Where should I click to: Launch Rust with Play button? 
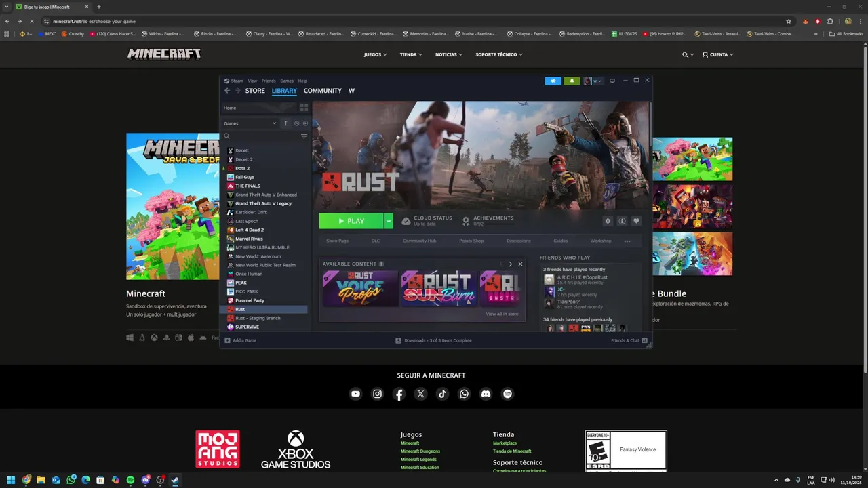[x=351, y=221]
